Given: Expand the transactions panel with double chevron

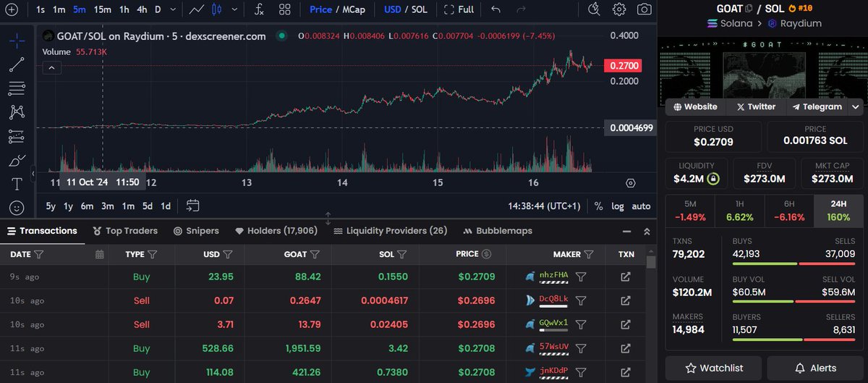Looking at the screenshot, I should (x=647, y=232).
